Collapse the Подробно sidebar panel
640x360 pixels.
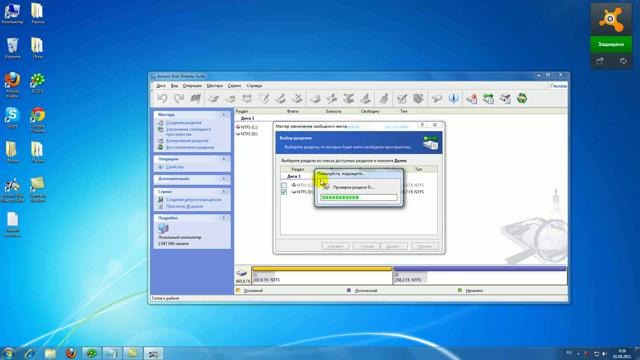[x=224, y=218]
